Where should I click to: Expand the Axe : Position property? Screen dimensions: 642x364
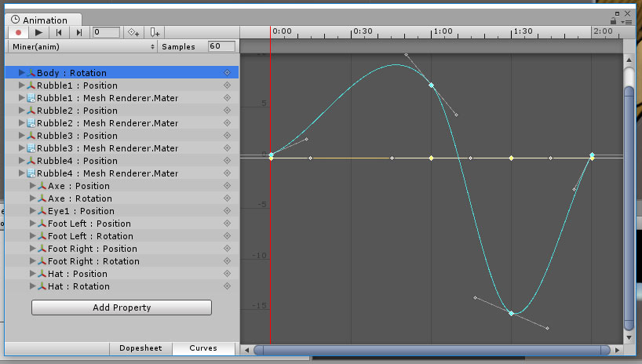pyautogui.click(x=32, y=186)
